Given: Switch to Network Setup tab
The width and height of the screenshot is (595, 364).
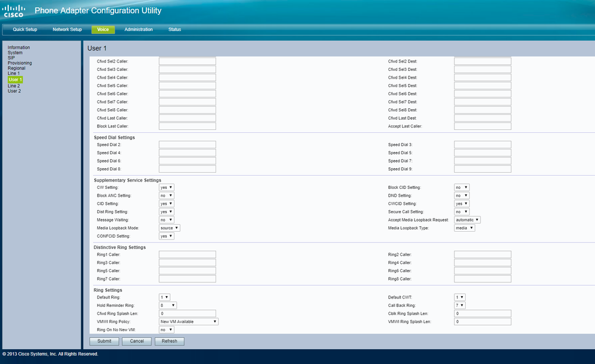Looking at the screenshot, I should coord(67,29).
